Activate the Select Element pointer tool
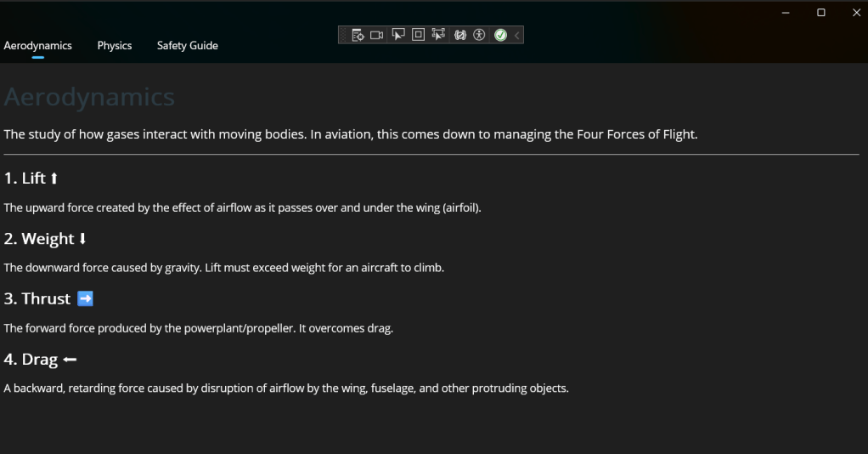 [x=398, y=35]
